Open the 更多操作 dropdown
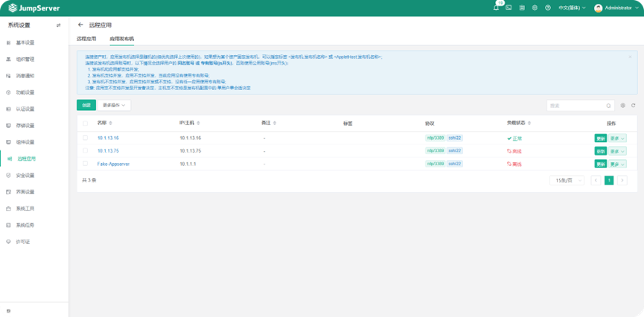 pos(115,105)
